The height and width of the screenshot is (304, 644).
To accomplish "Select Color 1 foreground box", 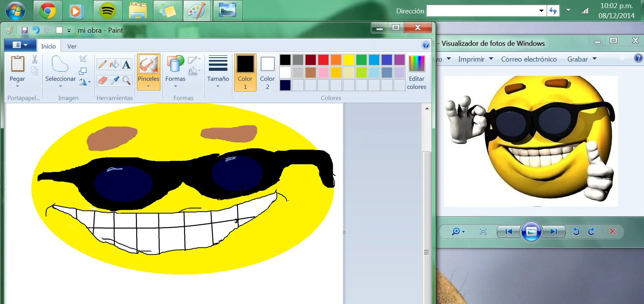I will [245, 72].
